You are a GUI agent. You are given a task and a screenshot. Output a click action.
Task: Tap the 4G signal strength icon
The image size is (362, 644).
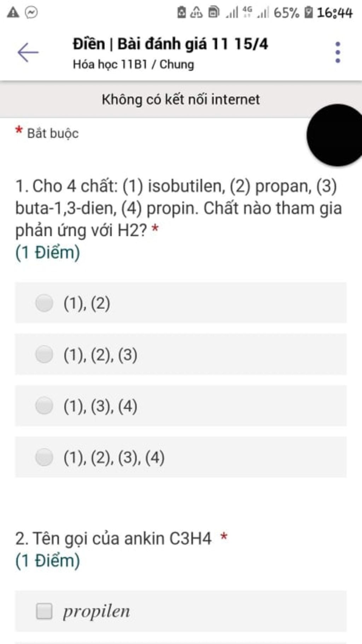[x=257, y=12]
